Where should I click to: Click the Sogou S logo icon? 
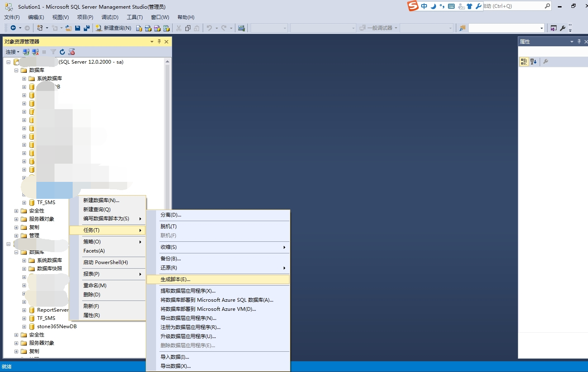coord(413,6)
